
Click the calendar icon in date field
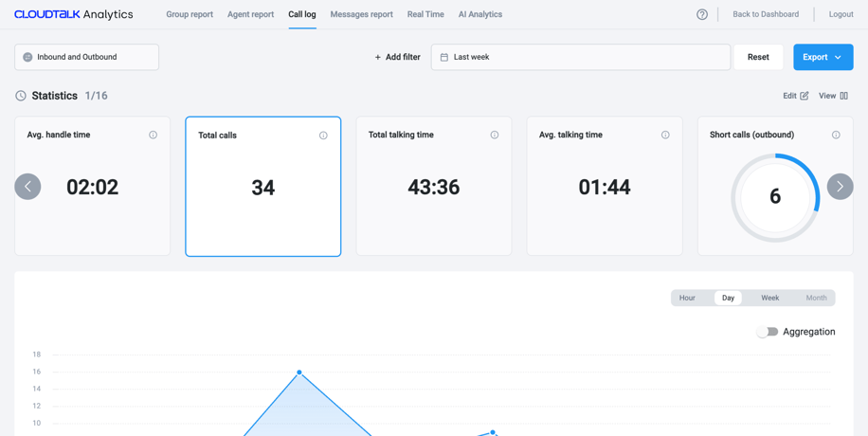click(x=444, y=57)
